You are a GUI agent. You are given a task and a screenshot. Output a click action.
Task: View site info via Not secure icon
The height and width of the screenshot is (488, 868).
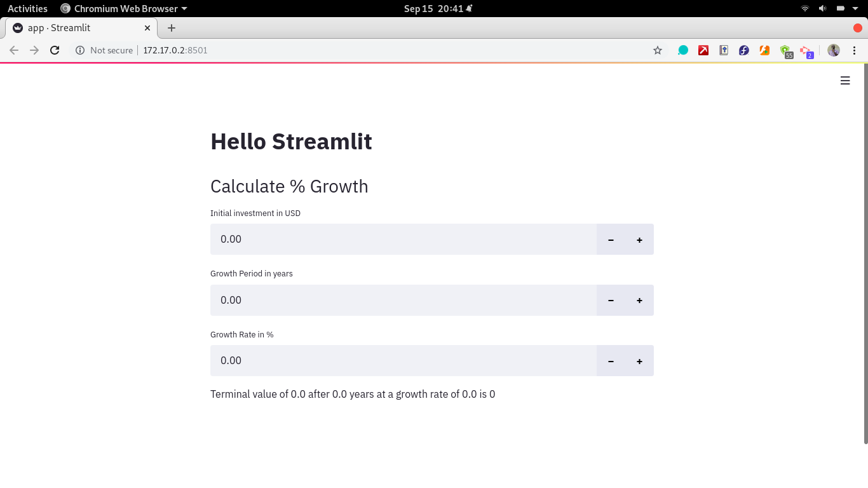(x=80, y=50)
